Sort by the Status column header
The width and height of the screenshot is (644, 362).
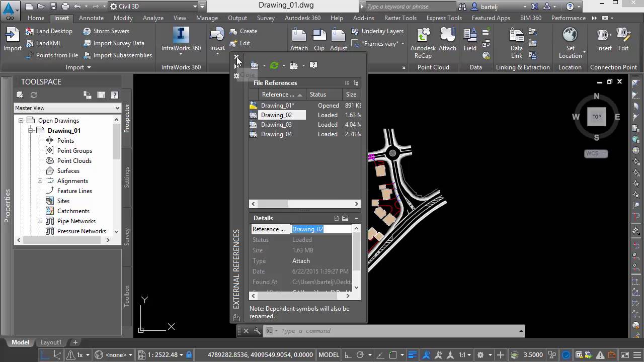click(324, 95)
